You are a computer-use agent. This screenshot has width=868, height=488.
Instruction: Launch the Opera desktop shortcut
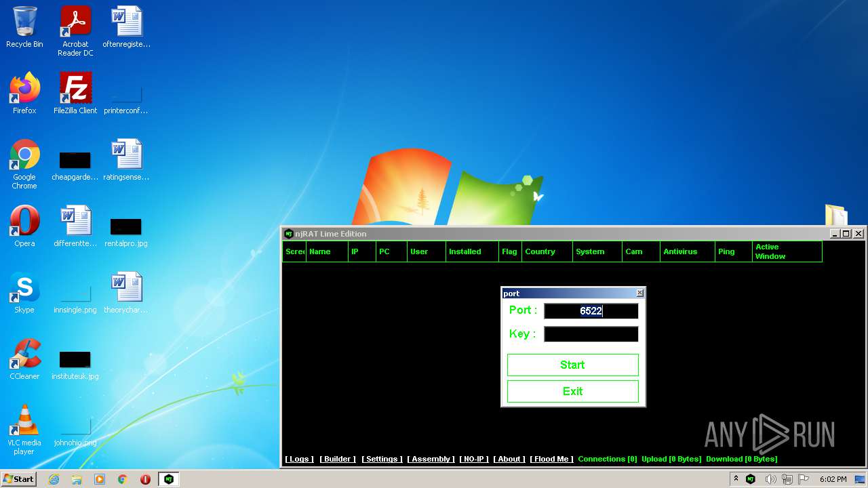(24, 226)
